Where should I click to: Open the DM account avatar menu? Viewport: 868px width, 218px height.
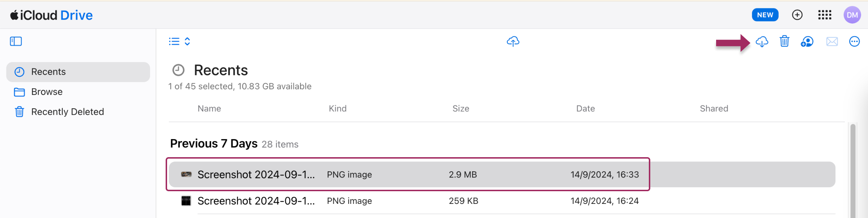852,15
